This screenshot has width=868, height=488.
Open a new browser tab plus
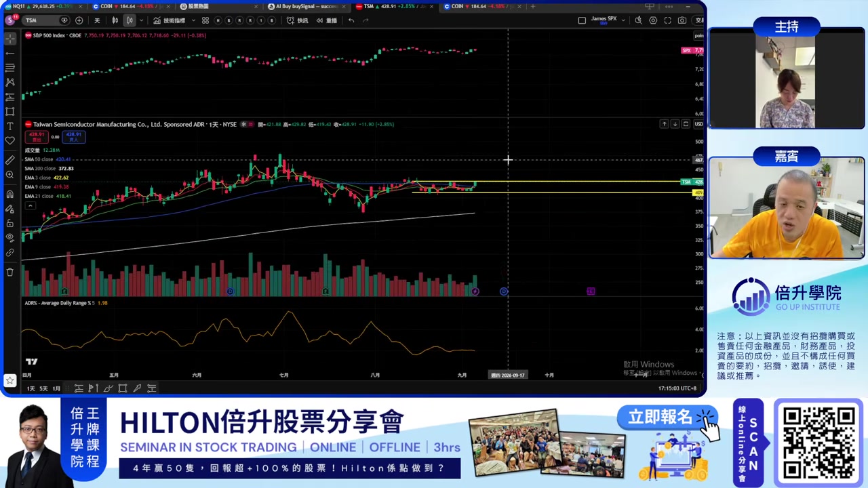pyautogui.click(x=533, y=7)
